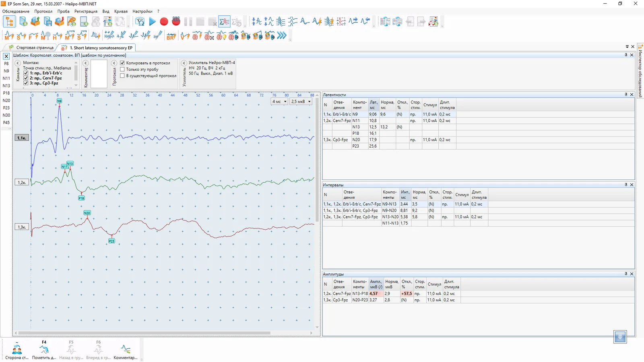Click the Комментар... icon in the bottom bar
The image size is (644, 362).
(126, 350)
